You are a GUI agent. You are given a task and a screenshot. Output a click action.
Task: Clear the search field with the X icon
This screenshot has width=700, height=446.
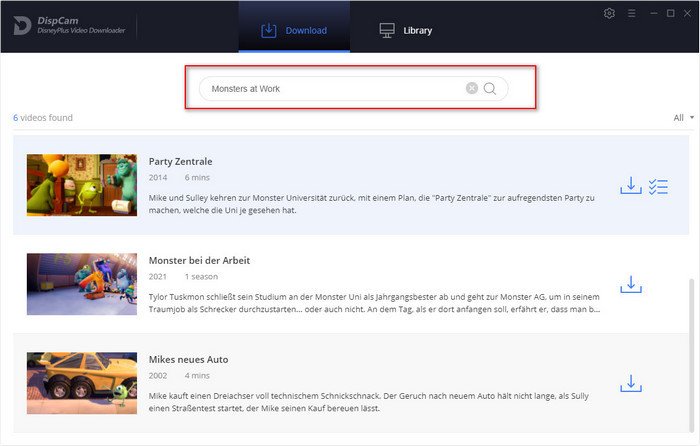471,88
